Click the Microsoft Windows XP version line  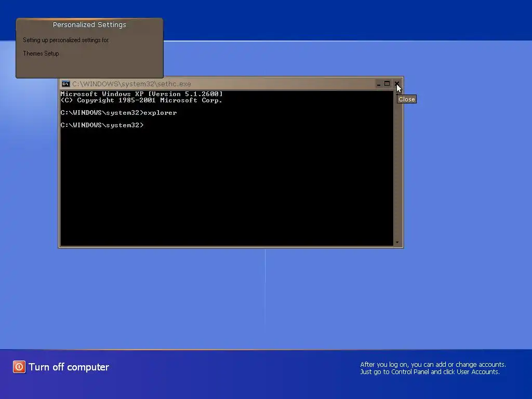(x=141, y=94)
